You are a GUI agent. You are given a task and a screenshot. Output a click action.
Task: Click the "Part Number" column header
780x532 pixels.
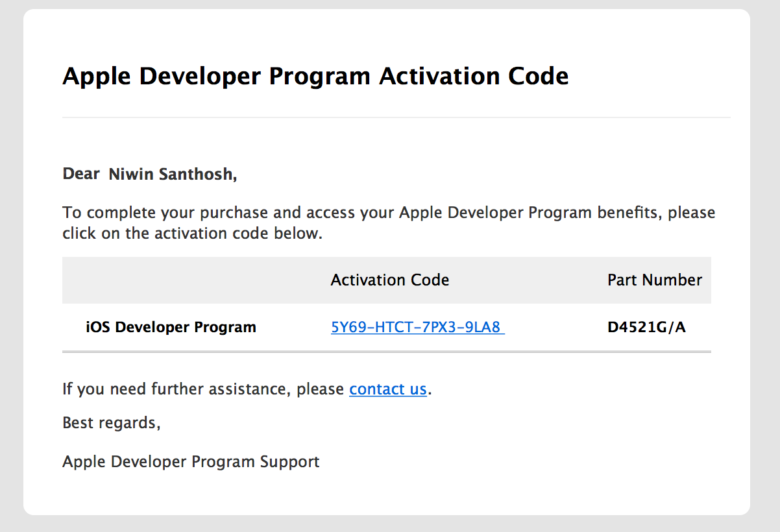(x=654, y=280)
